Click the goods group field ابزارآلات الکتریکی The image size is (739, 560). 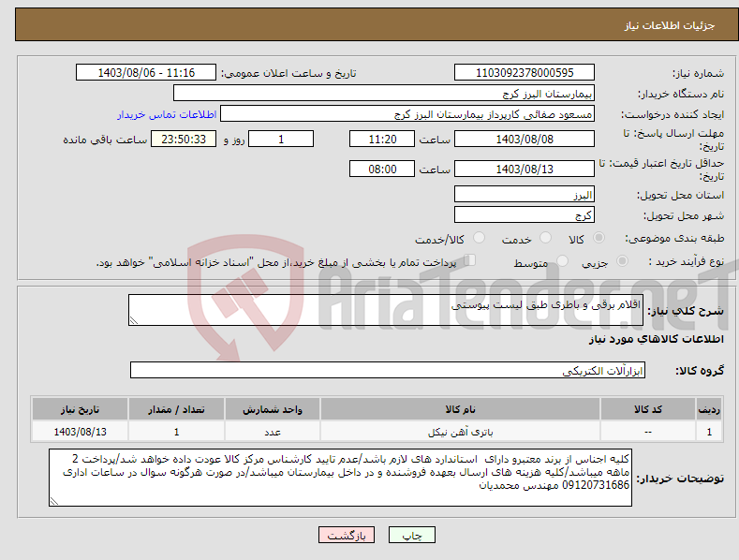click(388, 370)
